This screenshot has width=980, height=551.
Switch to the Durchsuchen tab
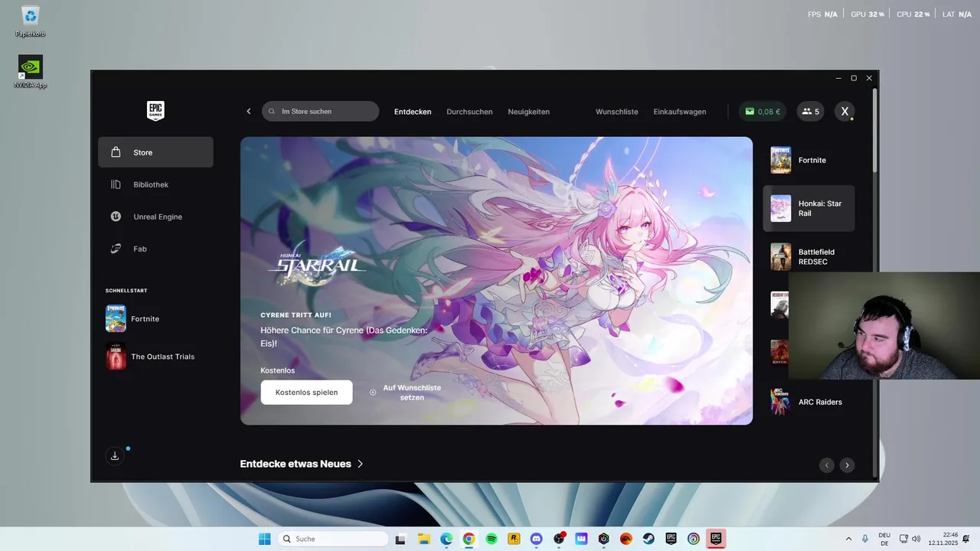(x=469, y=112)
